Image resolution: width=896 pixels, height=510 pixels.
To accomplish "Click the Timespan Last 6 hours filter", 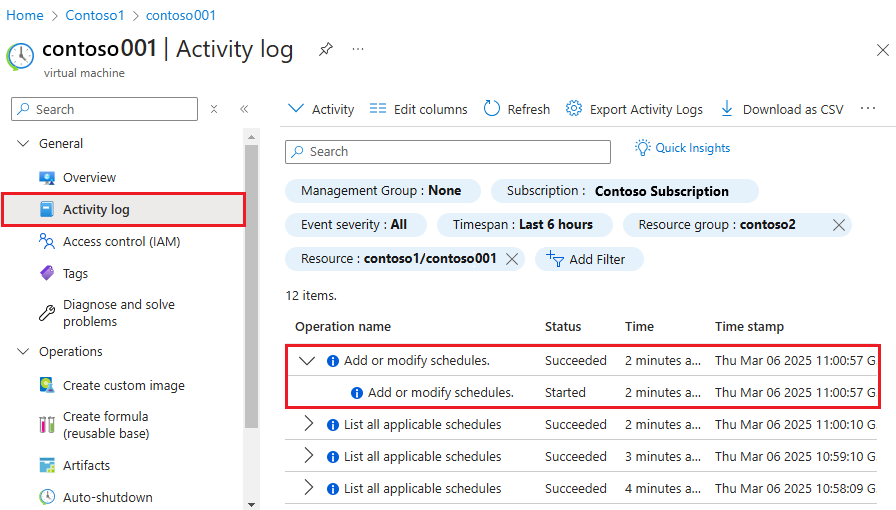I will [x=522, y=225].
